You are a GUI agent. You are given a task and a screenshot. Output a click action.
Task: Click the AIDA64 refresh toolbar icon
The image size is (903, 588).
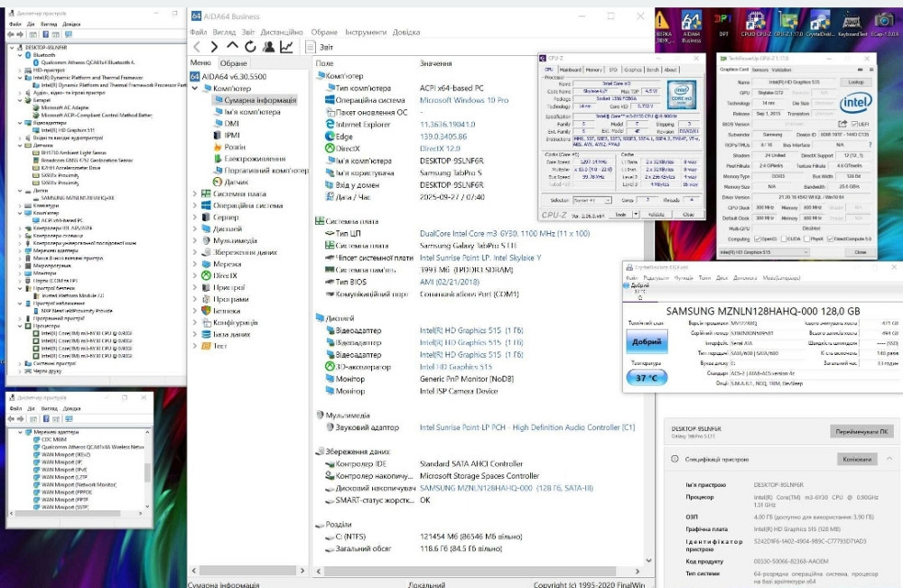[250, 46]
